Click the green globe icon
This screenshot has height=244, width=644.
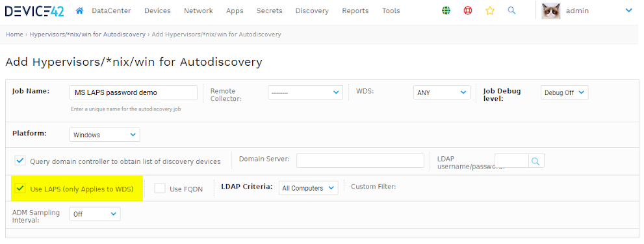pos(446,11)
